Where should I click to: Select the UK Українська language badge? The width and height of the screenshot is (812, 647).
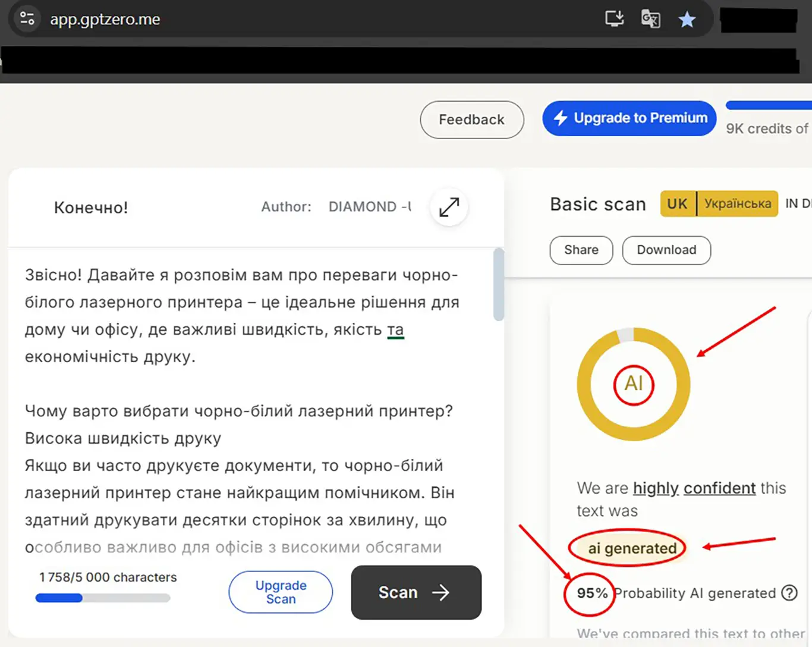pyautogui.click(x=719, y=204)
